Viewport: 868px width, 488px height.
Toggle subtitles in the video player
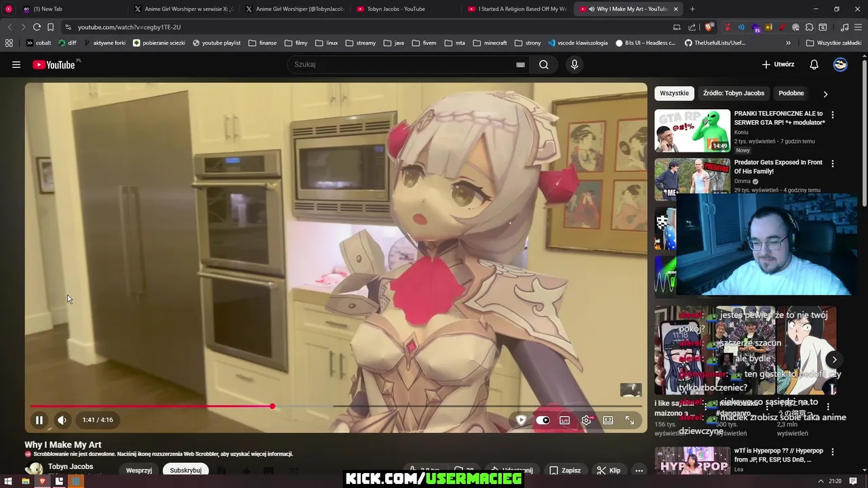(x=564, y=420)
